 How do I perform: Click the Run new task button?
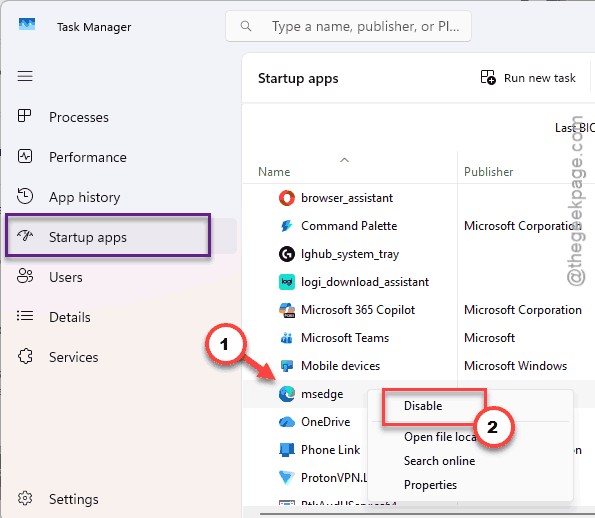tap(528, 78)
